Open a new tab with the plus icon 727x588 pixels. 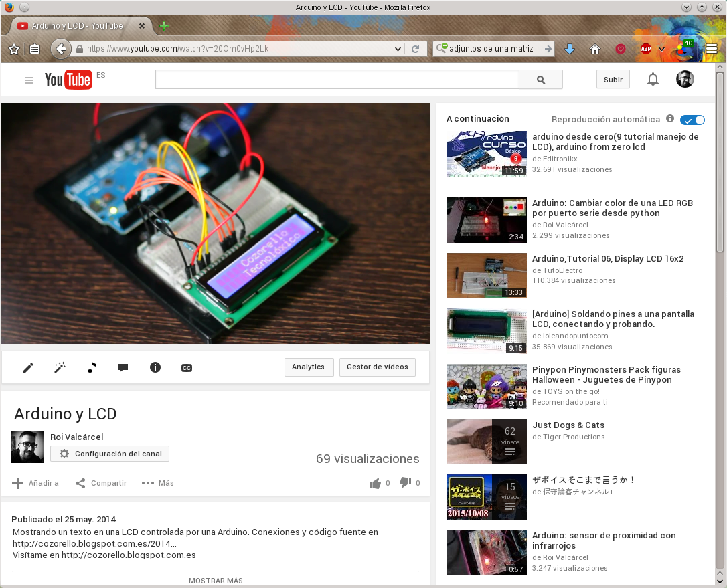(163, 26)
